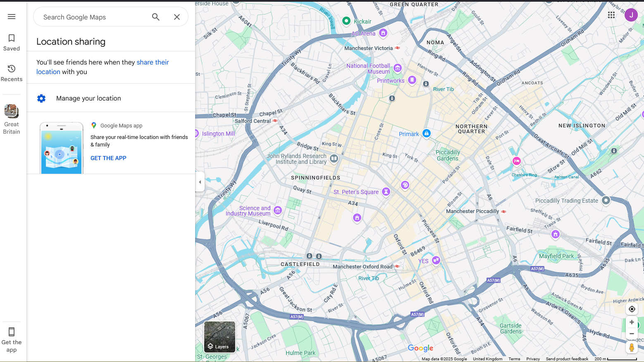Collapse the side panel arrow
644x362 pixels.
point(200,182)
